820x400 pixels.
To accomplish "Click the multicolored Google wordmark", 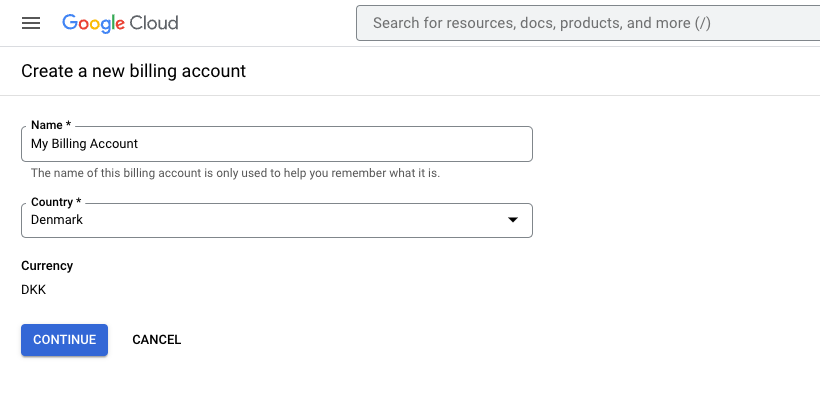I will (94, 23).
